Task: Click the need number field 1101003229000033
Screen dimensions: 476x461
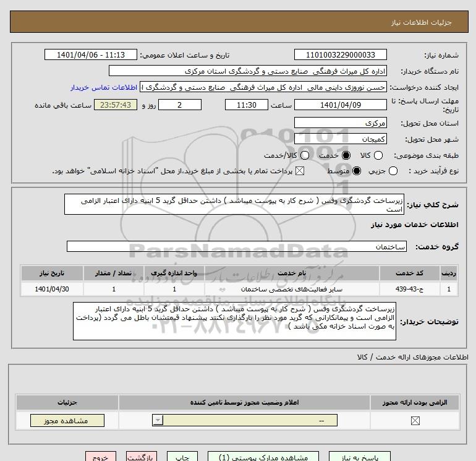Action: [340, 54]
